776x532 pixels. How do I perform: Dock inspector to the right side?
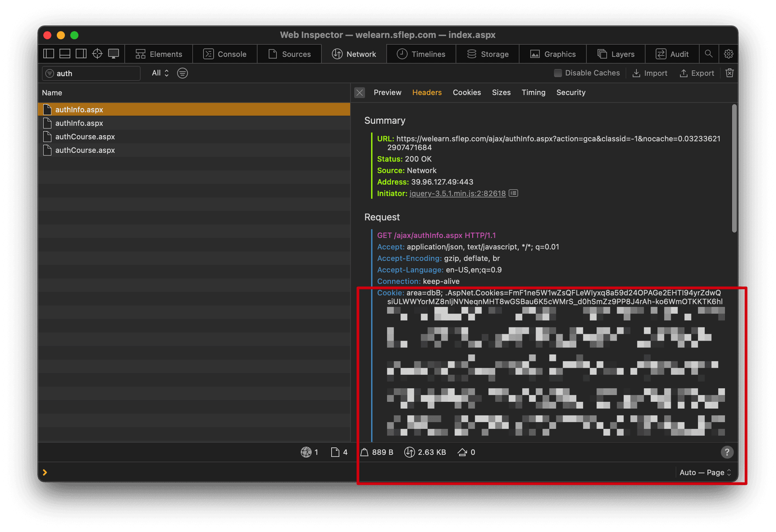click(x=81, y=54)
